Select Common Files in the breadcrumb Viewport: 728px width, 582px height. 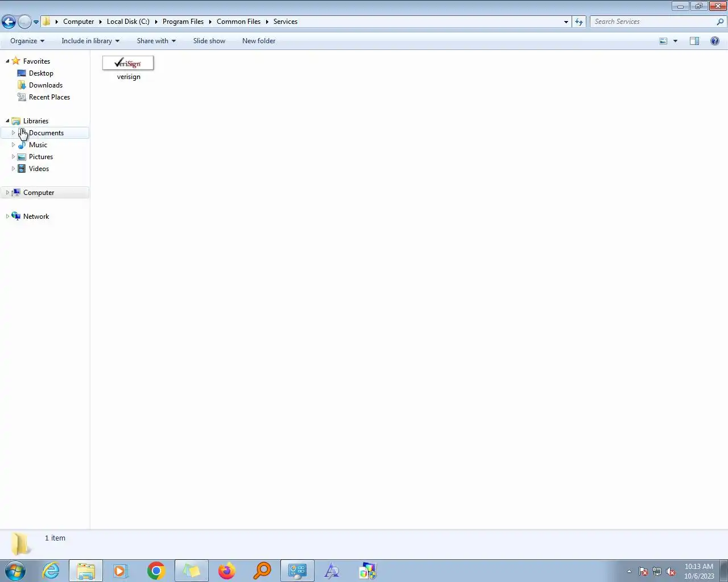[x=238, y=22]
